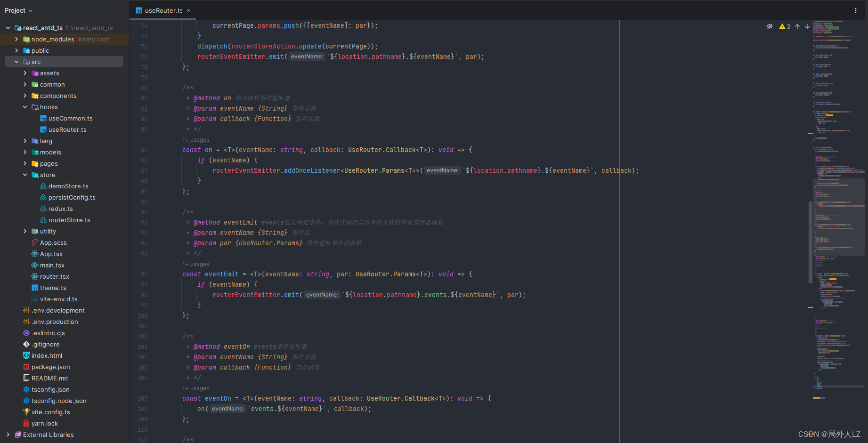
Task: Click the index.html file icon
Action: [x=26, y=355]
